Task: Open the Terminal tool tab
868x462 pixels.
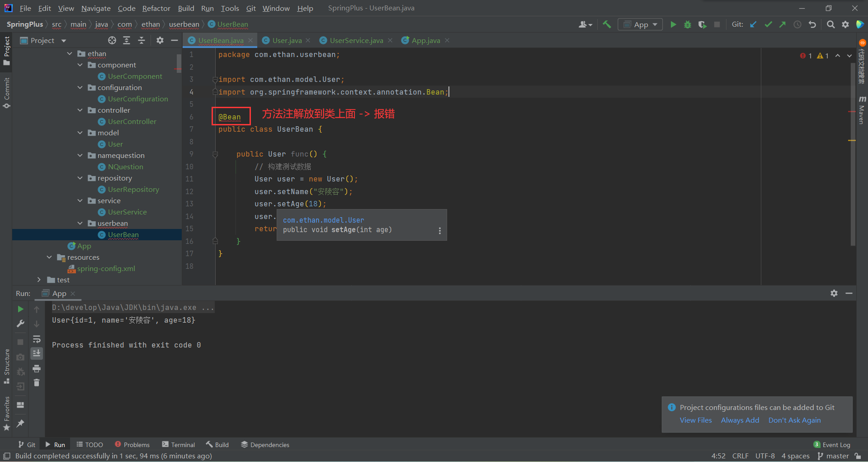Action: pos(179,445)
